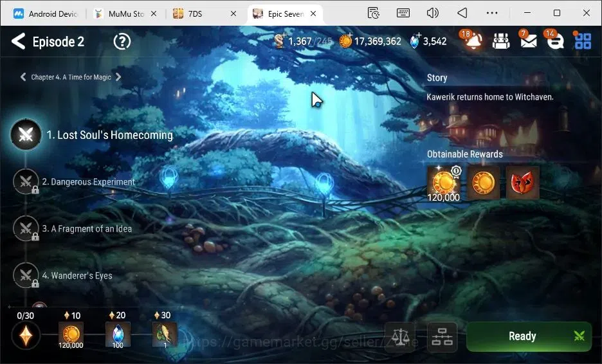602x364 pixels.
Task: Switch to the MuMu Store tab
Action: tap(126, 14)
